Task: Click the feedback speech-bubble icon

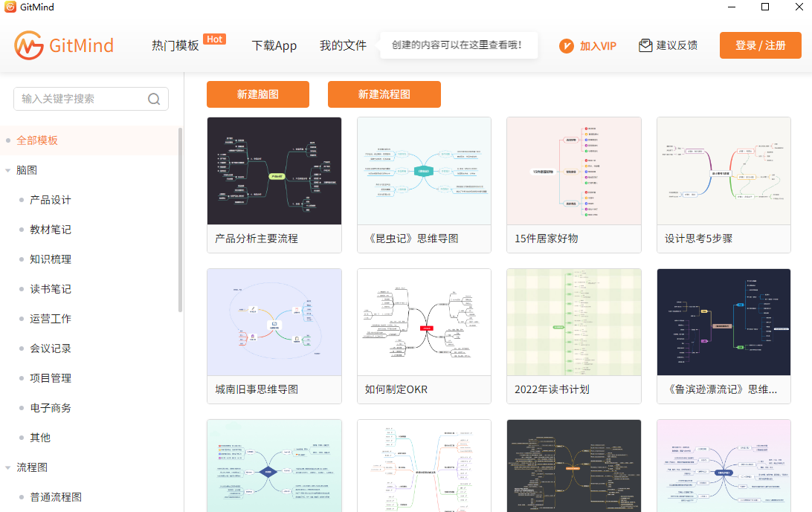Action: click(644, 45)
